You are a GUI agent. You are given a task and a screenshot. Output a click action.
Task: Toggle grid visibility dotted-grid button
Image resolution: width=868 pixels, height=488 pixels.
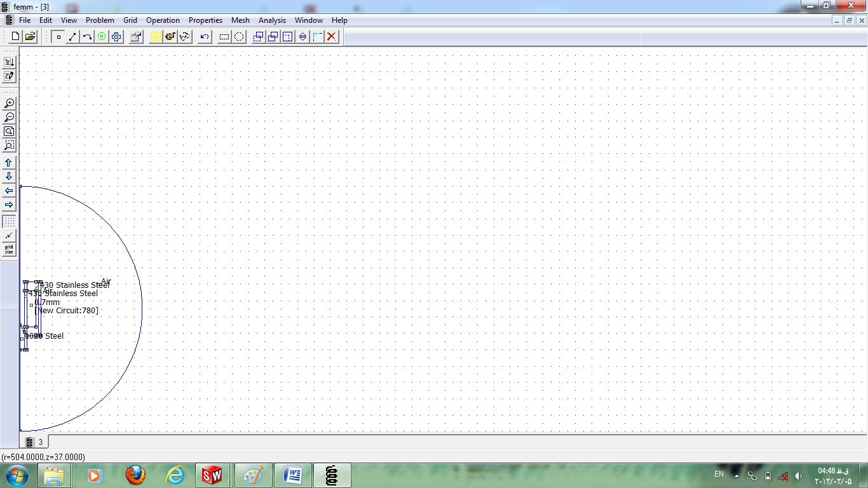[x=9, y=222]
